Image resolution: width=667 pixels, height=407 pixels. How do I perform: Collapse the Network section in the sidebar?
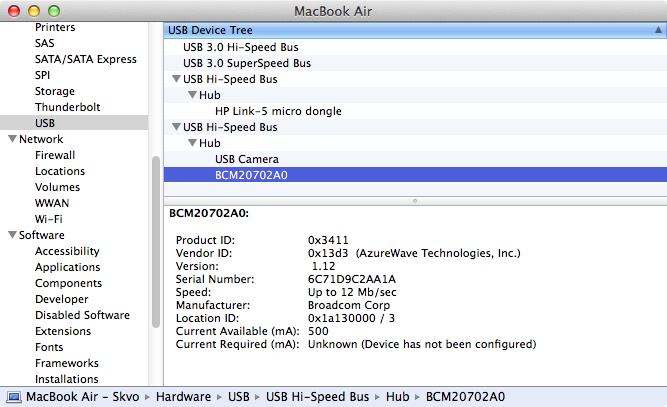(11, 140)
